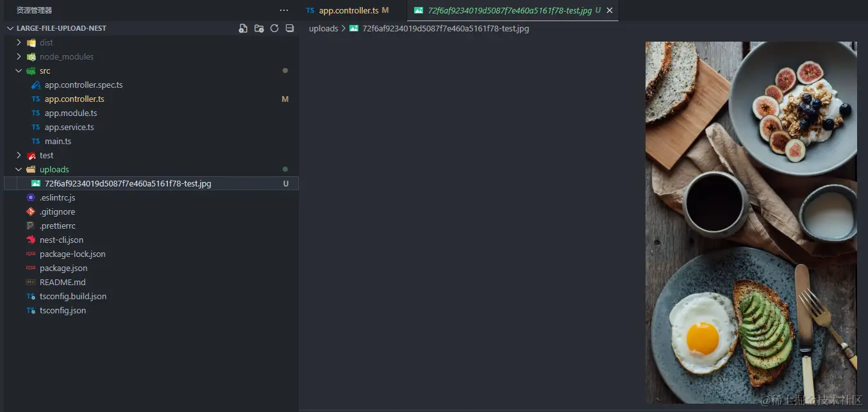868x412 pixels.
Task: Click the jpg filename breadcrumb segment
Action: [446, 28]
